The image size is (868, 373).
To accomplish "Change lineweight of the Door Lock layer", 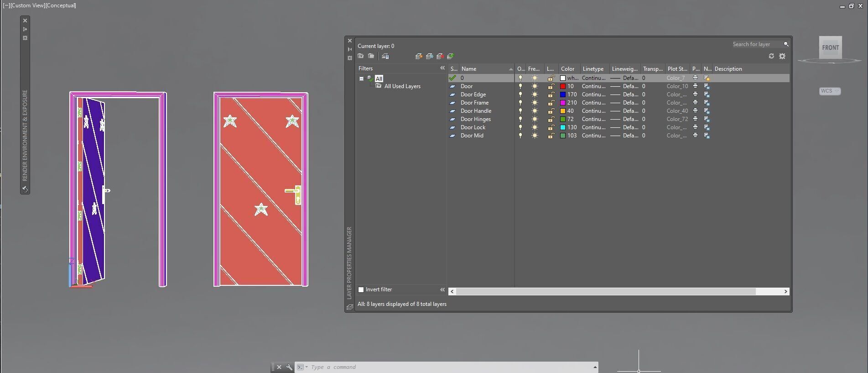I will [x=624, y=127].
